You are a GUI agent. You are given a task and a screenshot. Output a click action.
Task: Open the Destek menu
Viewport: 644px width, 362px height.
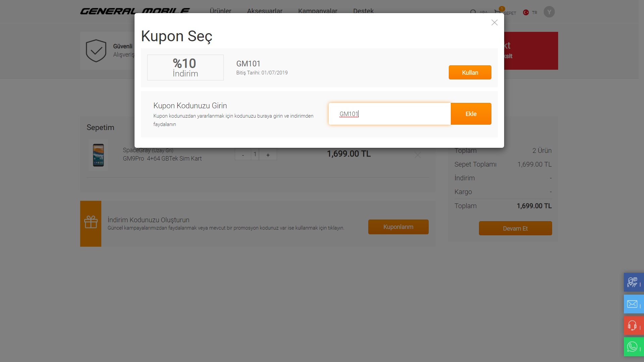tap(363, 11)
